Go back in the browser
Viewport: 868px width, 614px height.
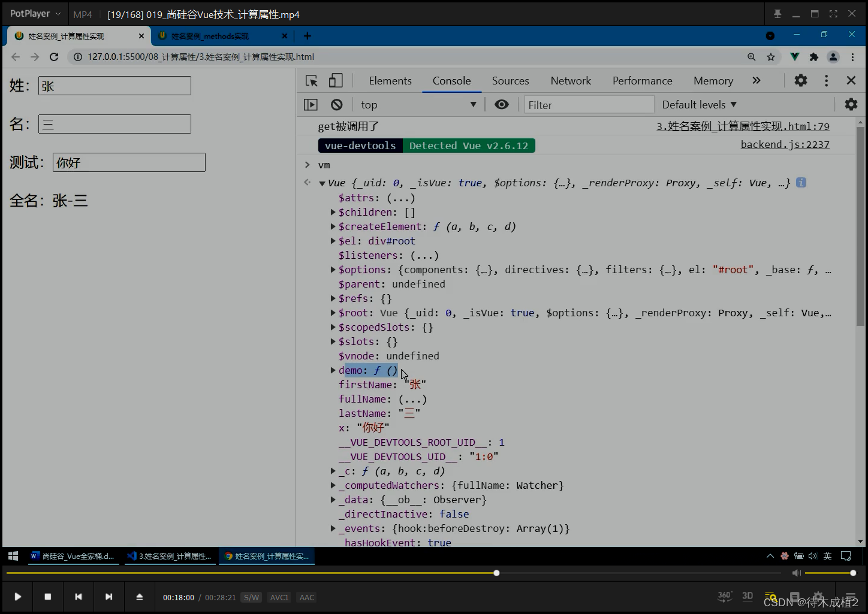pyautogui.click(x=16, y=57)
